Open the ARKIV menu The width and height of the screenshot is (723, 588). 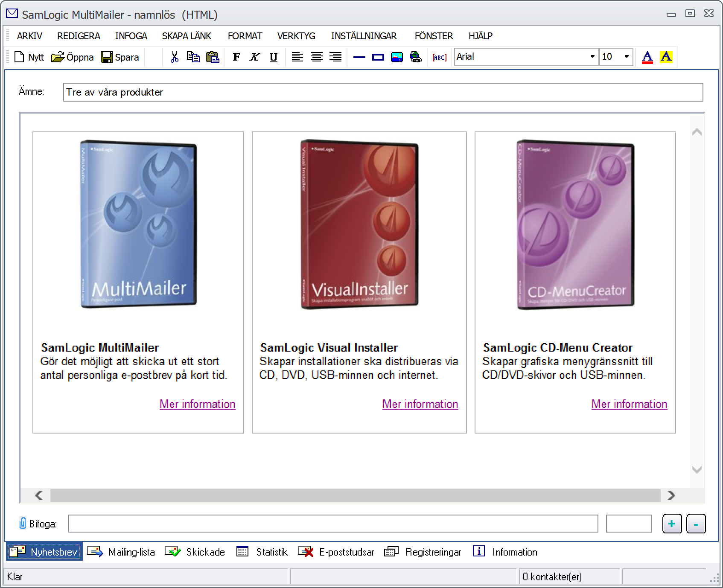tap(29, 36)
